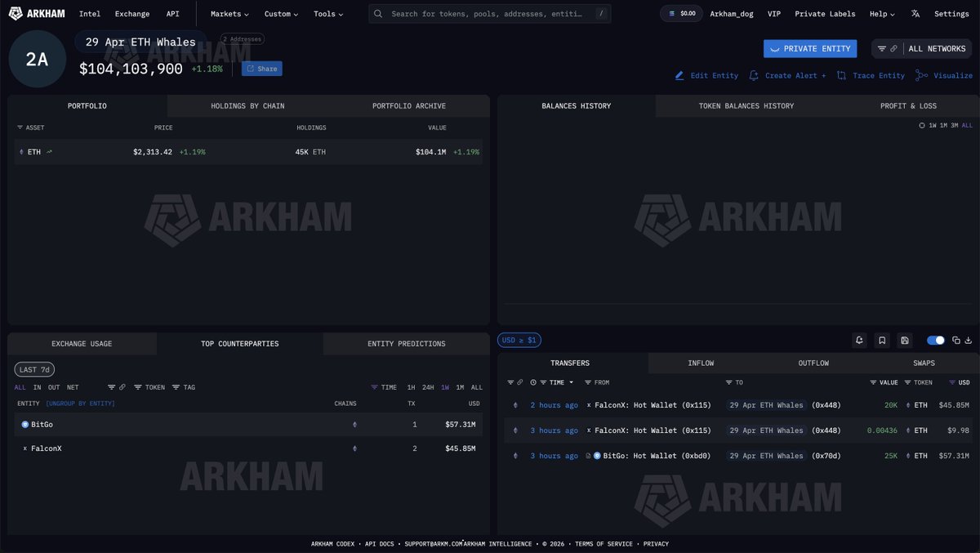Click Edit Entity pencil link
This screenshot has height=553, width=980.
[706, 75]
